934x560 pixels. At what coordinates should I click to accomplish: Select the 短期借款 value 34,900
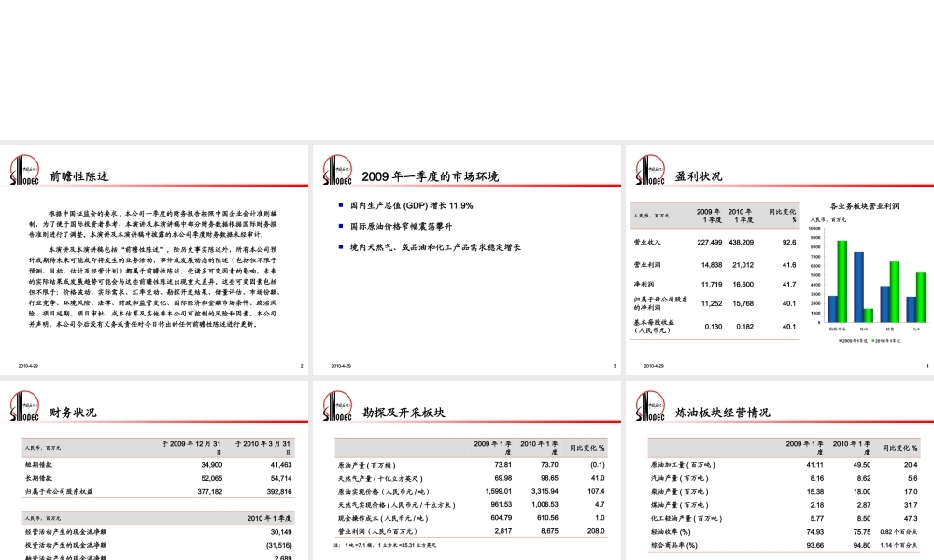211,465
